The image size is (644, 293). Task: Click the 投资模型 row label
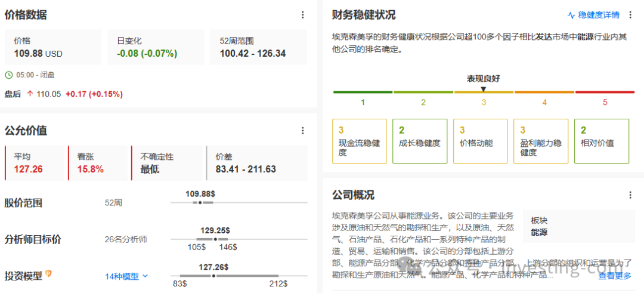click(23, 276)
